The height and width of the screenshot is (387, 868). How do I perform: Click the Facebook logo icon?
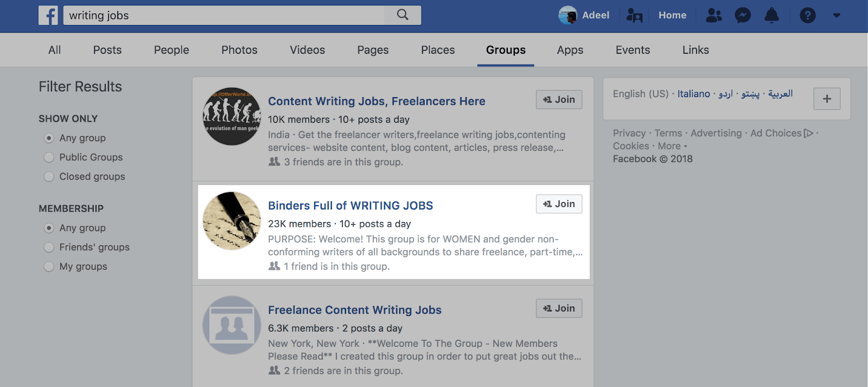pyautogui.click(x=48, y=15)
